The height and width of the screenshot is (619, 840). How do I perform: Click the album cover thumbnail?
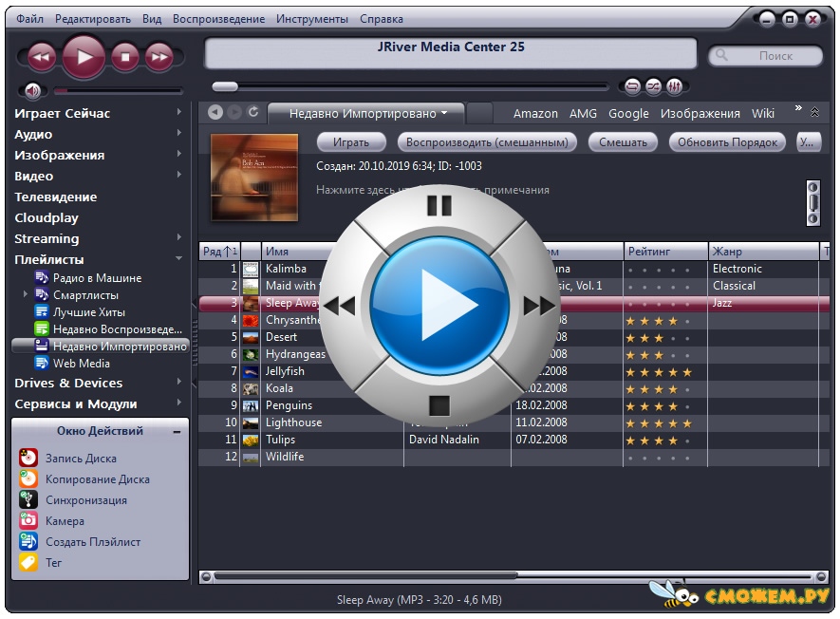coord(254,178)
